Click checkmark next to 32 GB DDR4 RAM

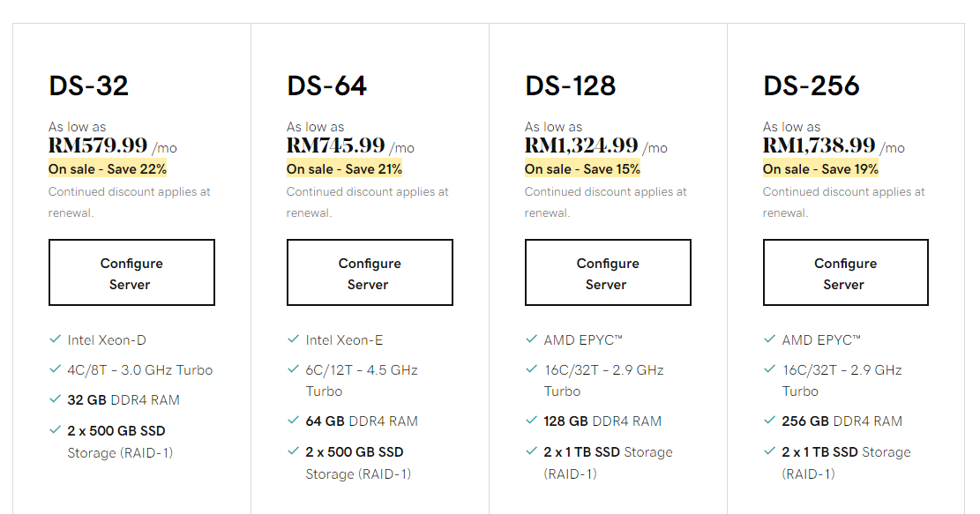[x=55, y=399]
